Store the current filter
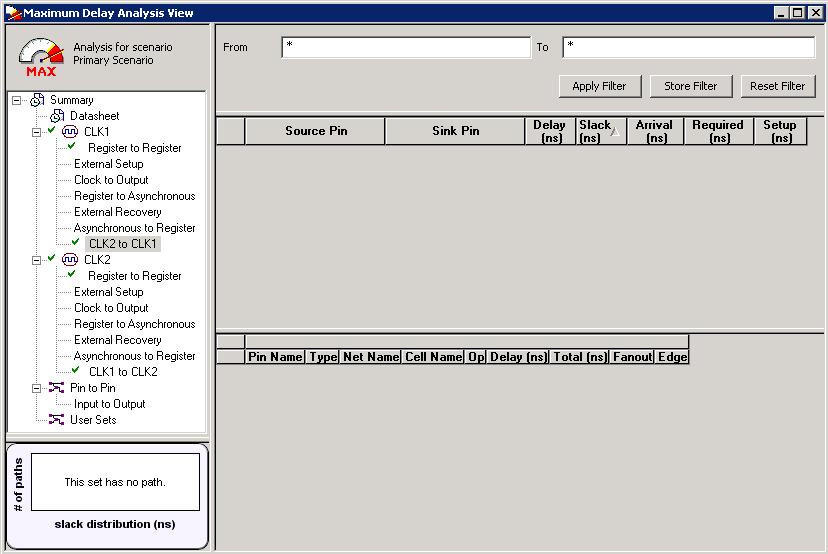 (691, 86)
